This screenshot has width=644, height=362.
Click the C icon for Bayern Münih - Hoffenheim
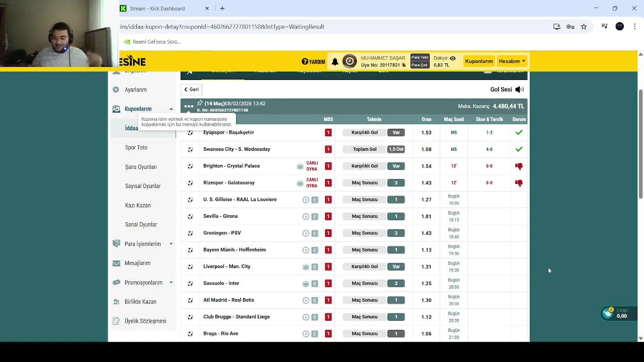tap(314, 250)
